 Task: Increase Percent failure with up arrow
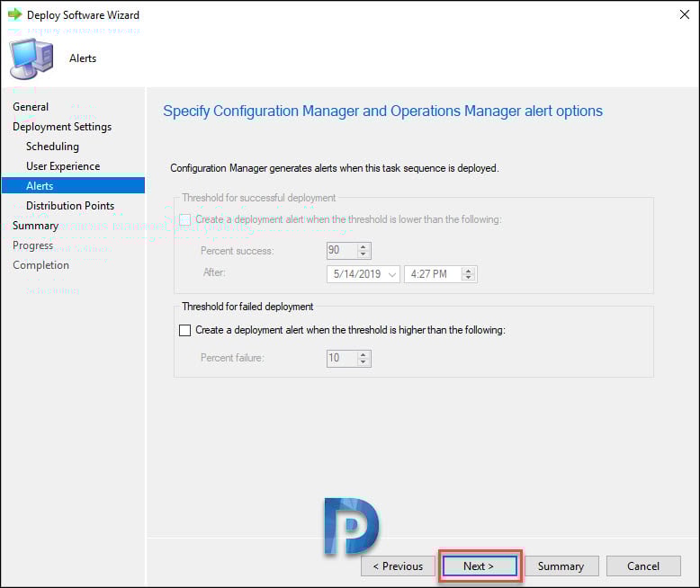(363, 354)
